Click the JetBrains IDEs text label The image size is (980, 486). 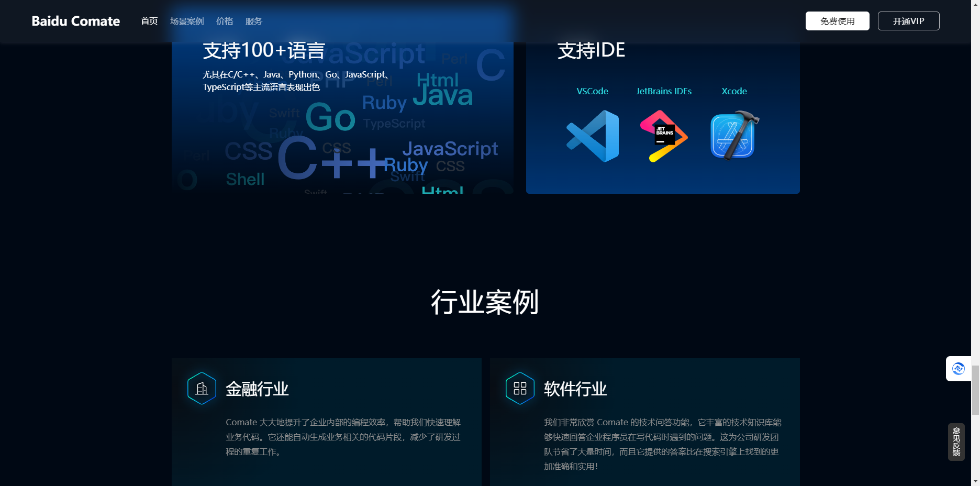coord(663,91)
